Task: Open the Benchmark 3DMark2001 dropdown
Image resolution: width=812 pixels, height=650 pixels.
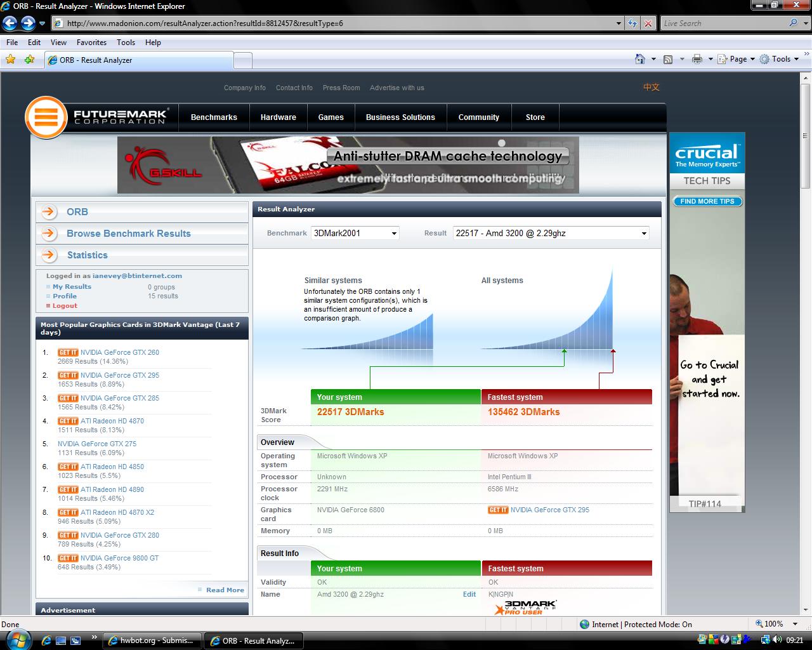Action: pos(355,233)
